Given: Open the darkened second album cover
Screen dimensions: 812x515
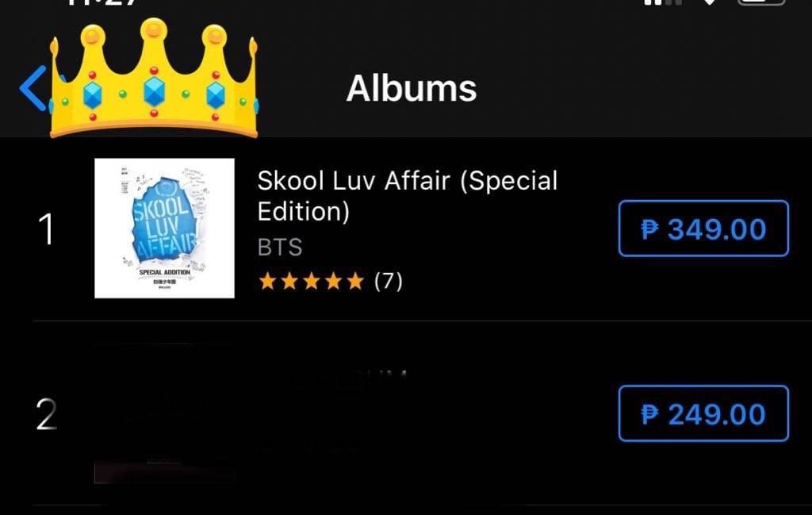Looking at the screenshot, I should pyautogui.click(x=164, y=414).
